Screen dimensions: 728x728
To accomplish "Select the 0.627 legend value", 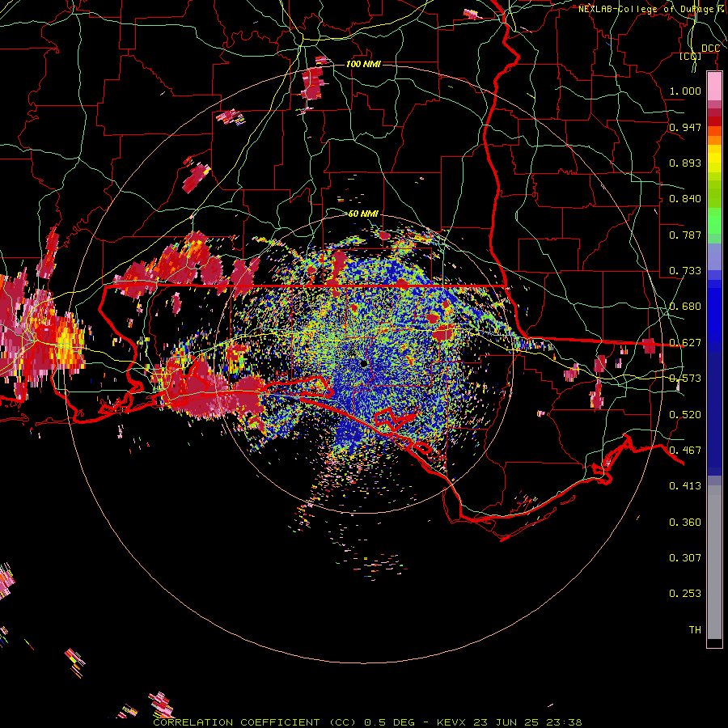I will coord(685,342).
